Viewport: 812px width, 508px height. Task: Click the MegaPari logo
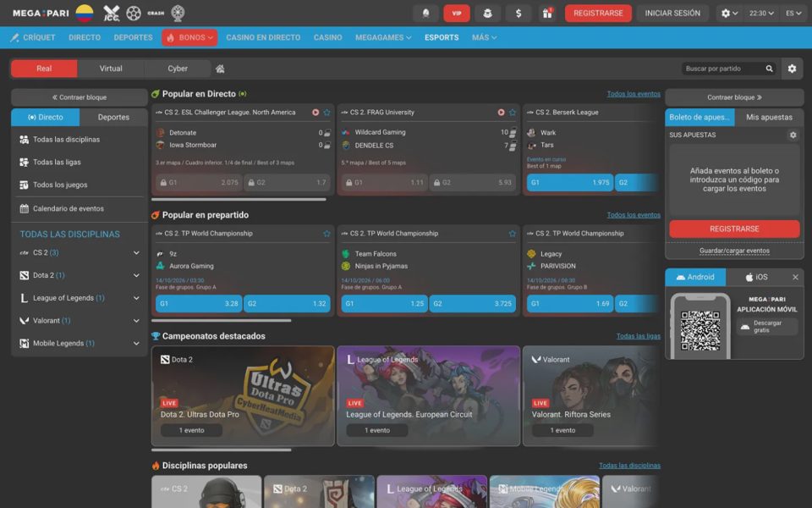[41, 13]
